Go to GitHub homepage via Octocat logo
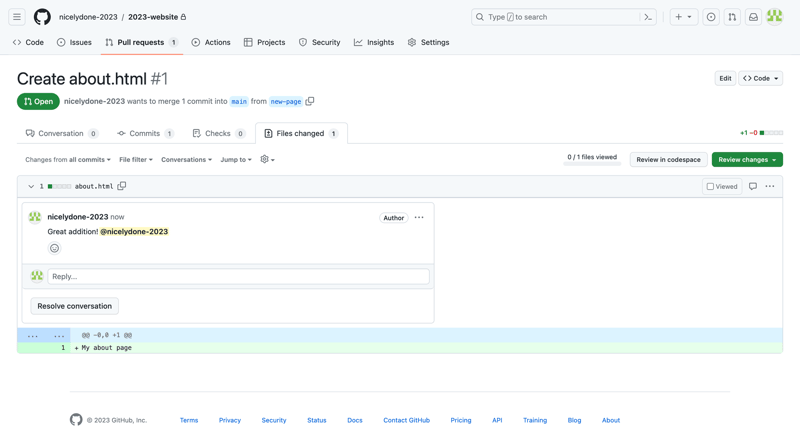 click(x=42, y=17)
